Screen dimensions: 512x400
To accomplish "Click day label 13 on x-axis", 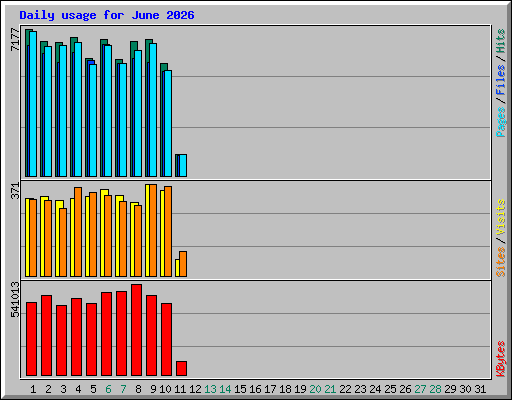I will tap(210, 389).
